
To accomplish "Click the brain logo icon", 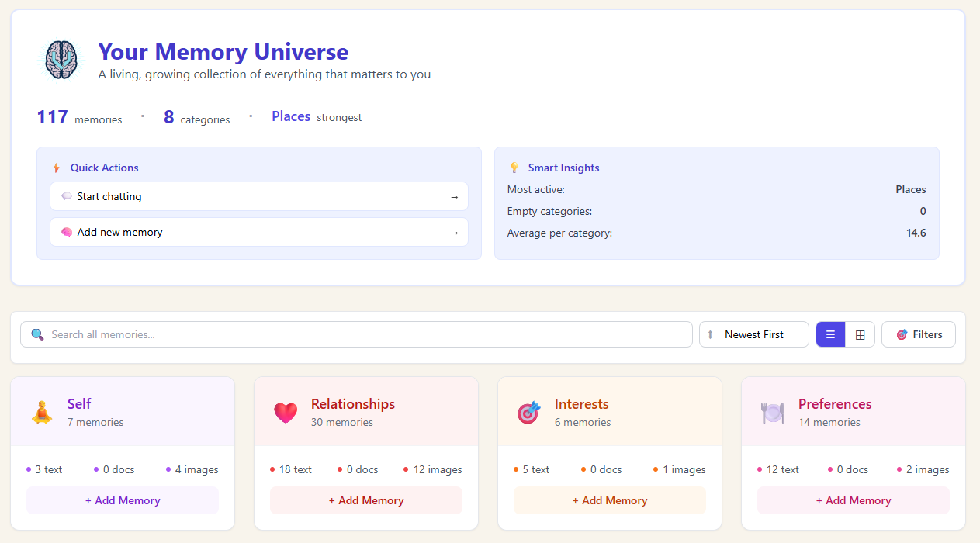I will coord(61,59).
